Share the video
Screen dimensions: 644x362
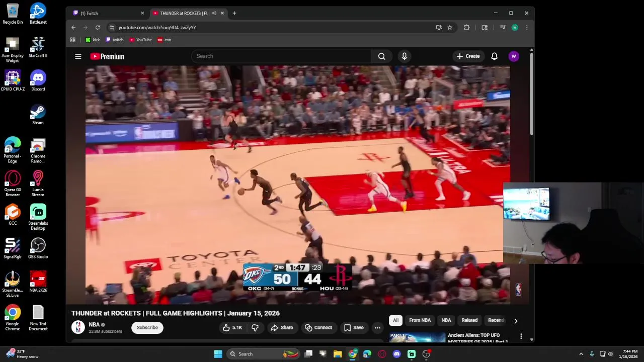pos(282,328)
